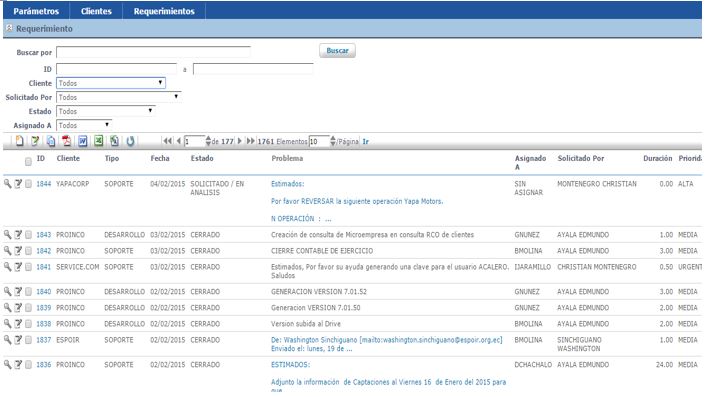The height and width of the screenshot is (397, 714).
Task: Go to the last page
Action: tap(250, 141)
